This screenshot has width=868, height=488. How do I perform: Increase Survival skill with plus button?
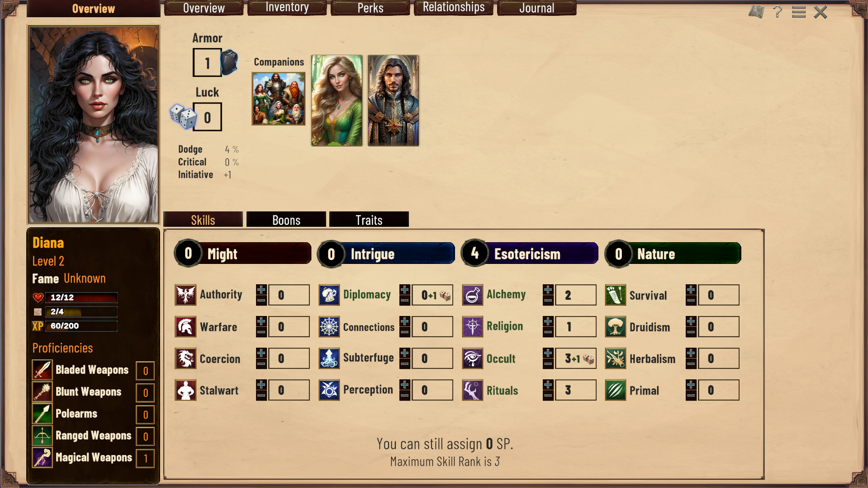(x=691, y=290)
